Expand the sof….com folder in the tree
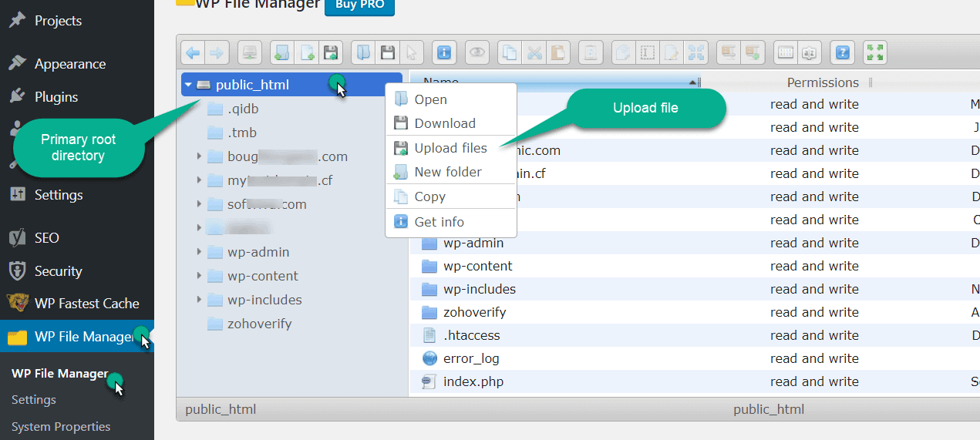The image size is (980, 440). coord(199,204)
